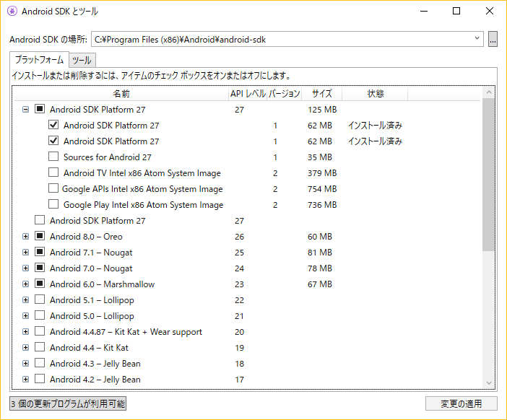Image resolution: width=507 pixels, height=420 pixels.
Task: Check the Android 4.3 – Jelly Bean checkbox
Action: coord(40,362)
